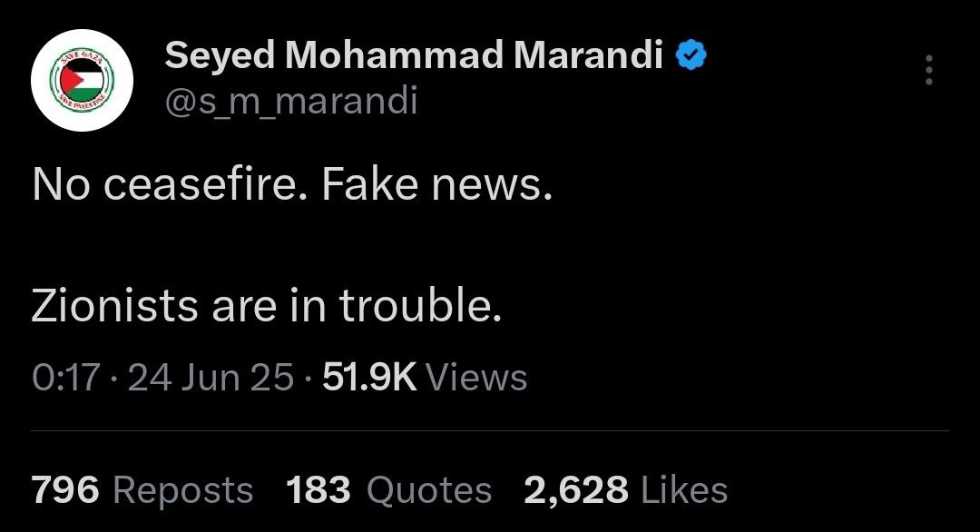
Task: Open the three-dot more options menu
Action: pos(927,70)
